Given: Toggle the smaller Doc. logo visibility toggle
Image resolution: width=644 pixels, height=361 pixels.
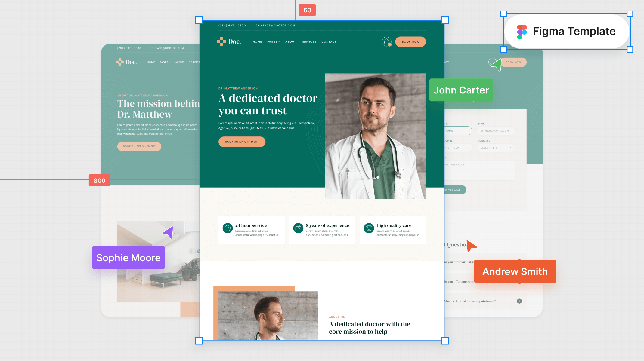Looking at the screenshot, I should (x=127, y=62).
